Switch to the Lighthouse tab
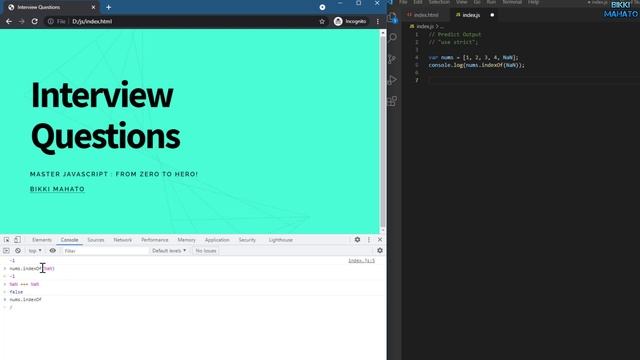The height and width of the screenshot is (360, 640). click(281, 240)
